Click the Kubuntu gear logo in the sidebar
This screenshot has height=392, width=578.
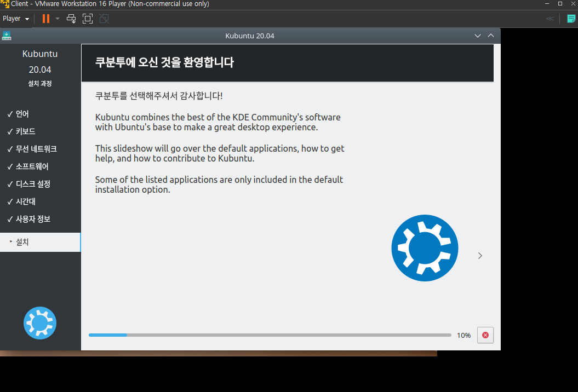coord(40,322)
